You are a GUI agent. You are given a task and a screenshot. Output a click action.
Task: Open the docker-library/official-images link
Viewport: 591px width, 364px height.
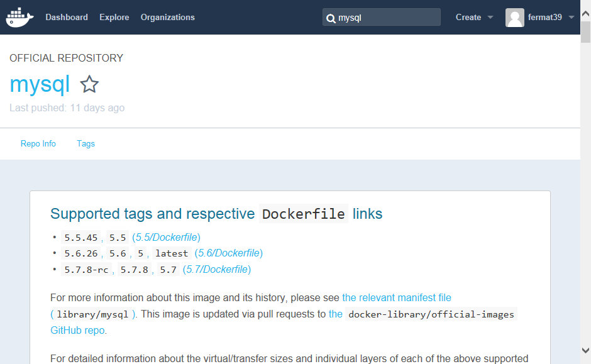(431, 314)
